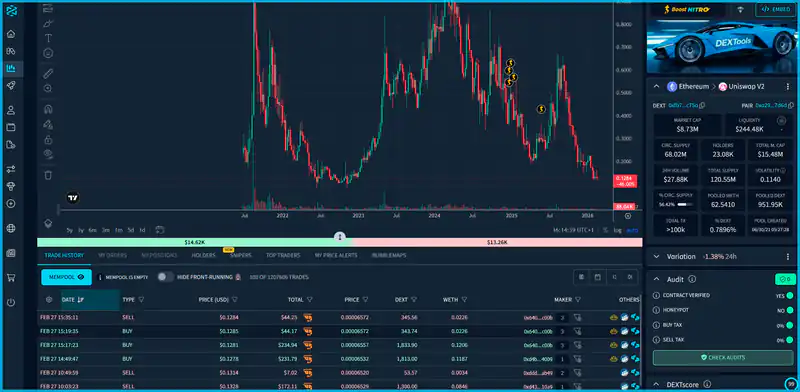The width and height of the screenshot is (800, 392).
Task: Click the Embed button
Action: [x=775, y=9]
